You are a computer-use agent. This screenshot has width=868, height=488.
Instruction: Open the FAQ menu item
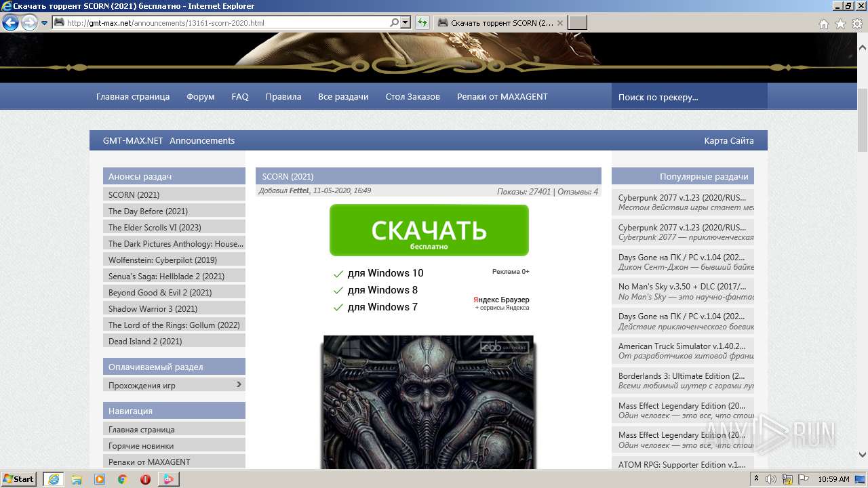240,96
